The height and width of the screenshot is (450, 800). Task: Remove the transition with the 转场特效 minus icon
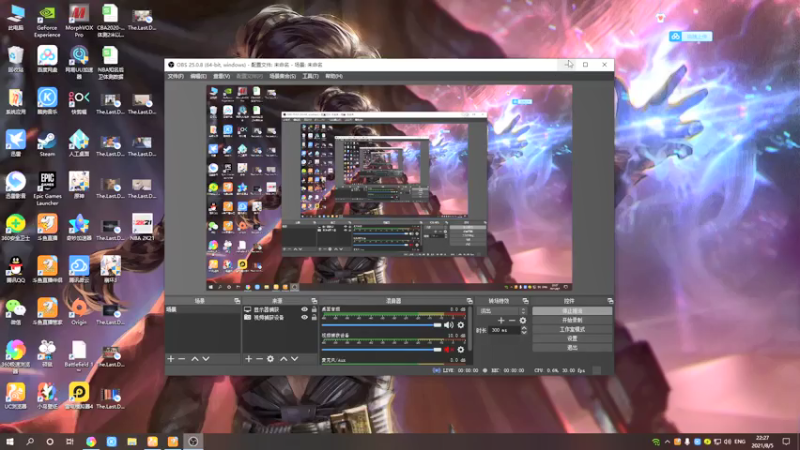pos(512,320)
